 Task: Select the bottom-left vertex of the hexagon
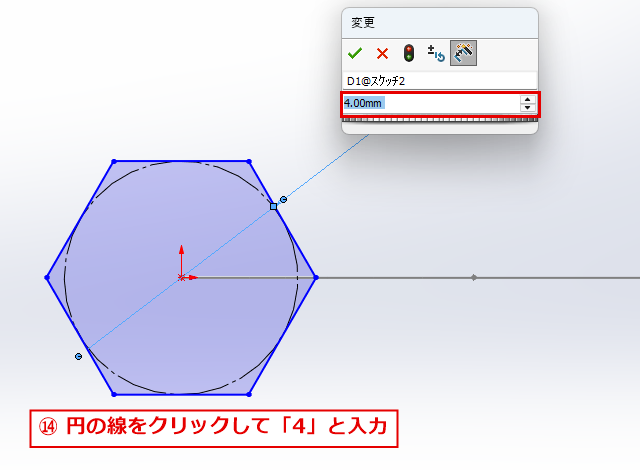point(114,394)
